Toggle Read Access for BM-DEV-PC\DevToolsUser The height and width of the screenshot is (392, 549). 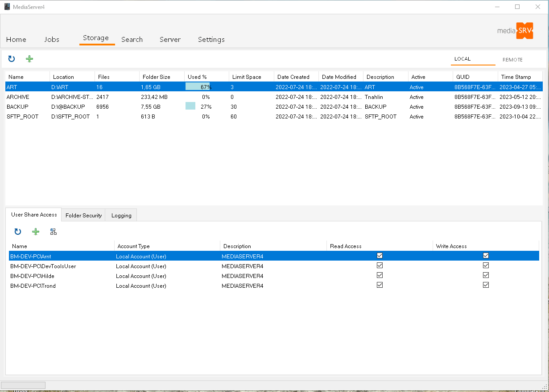pos(380,265)
